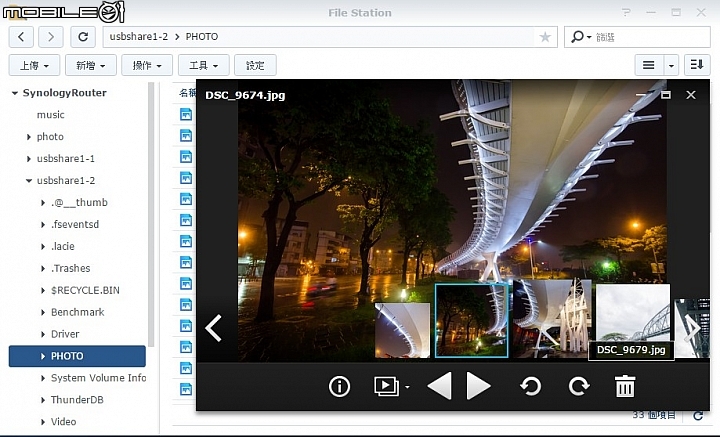The width and height of the screenshot is (720, 437).
Task: Select the first bridge underside thumbnail
Action: click(403, 330)
